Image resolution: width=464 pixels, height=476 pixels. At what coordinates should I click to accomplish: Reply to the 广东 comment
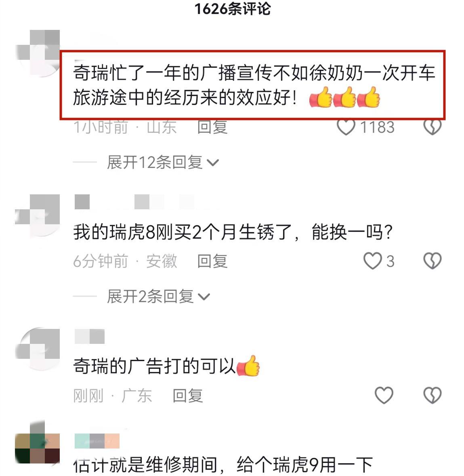click(187, 395)
